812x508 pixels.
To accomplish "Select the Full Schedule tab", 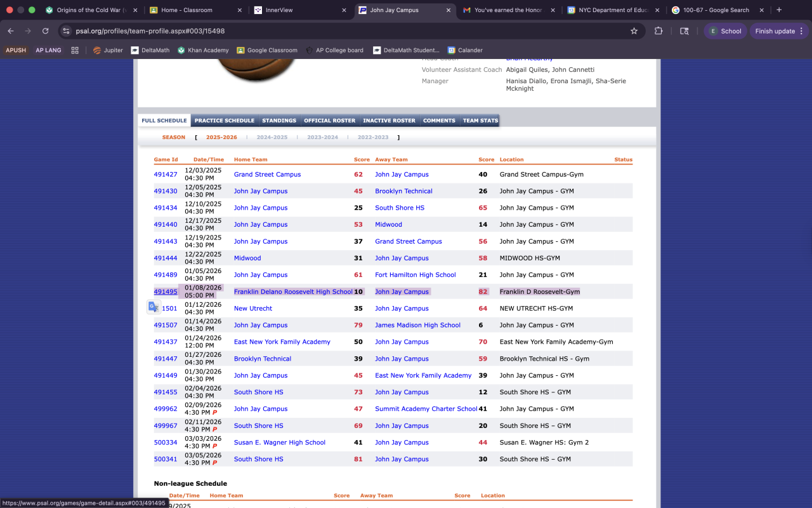I will (164, 121).
